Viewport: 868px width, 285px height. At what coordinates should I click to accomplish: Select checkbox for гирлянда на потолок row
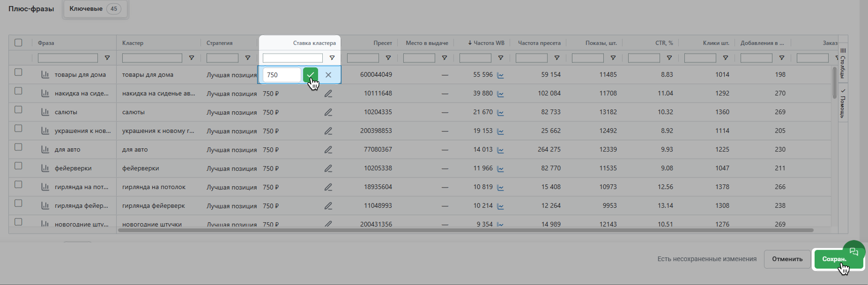pos(19,184)
